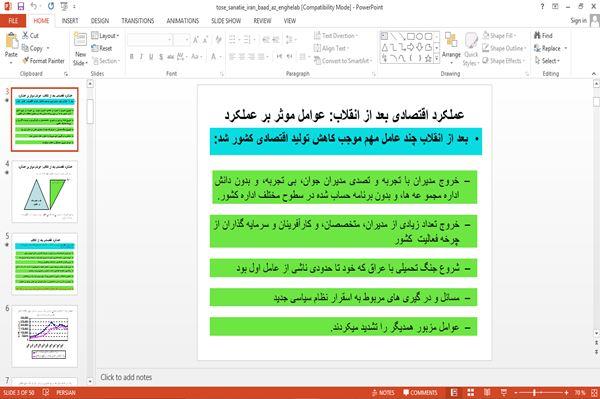
Task: Fit slide to current window
Action: tap(594, 392)
